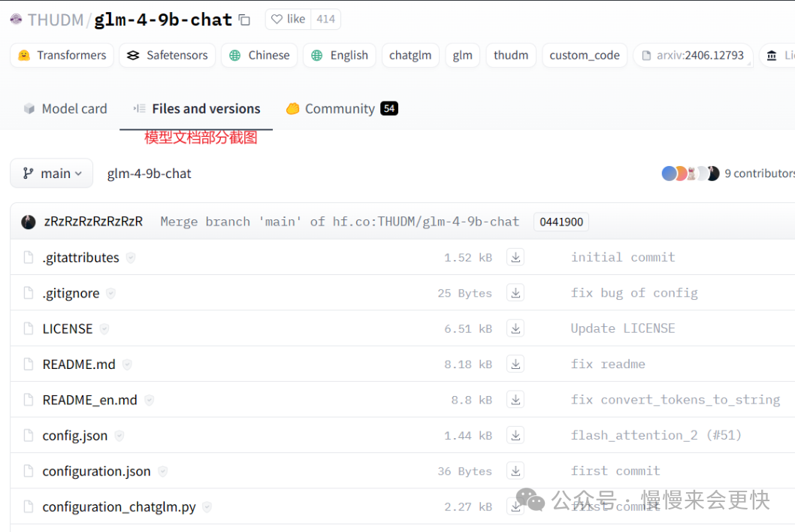The height and width of the screenshot is (532, 795).
Task: Open the custom_code tag
Action: [x=585, y=56]
